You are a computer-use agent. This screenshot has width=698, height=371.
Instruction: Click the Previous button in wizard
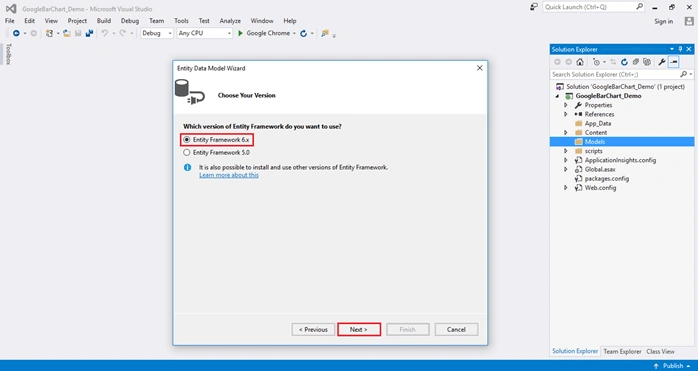pyautogui.click(x=313, y=330)
